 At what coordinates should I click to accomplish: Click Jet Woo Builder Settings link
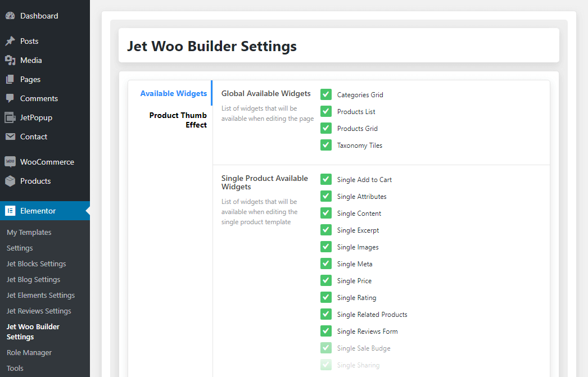pos(33,331)
